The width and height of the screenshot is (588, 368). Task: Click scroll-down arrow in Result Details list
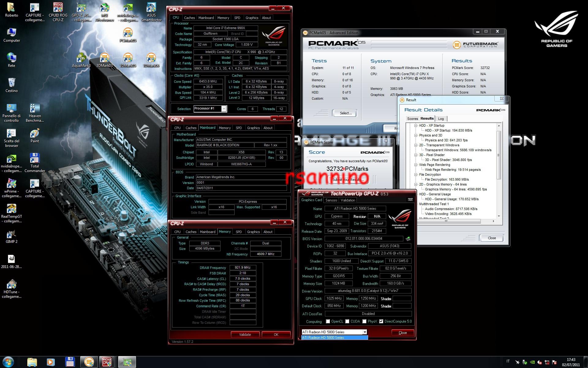(x=499, y=216)
